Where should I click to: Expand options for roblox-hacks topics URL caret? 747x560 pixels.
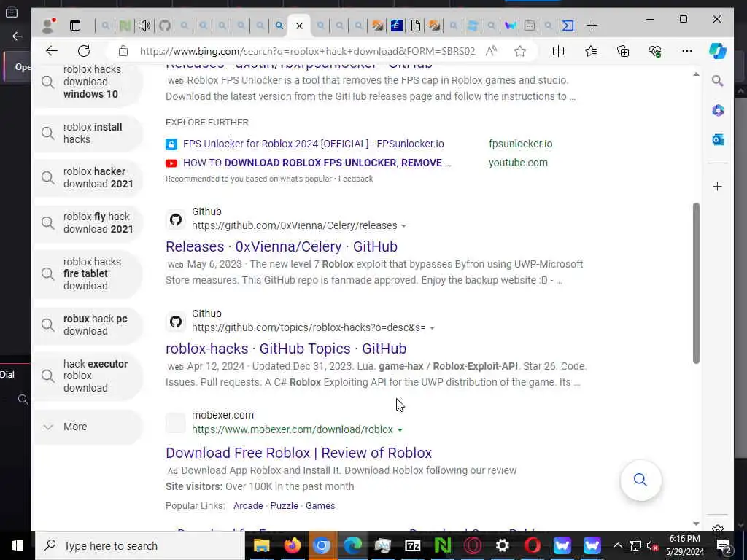[x=432, y=328]
